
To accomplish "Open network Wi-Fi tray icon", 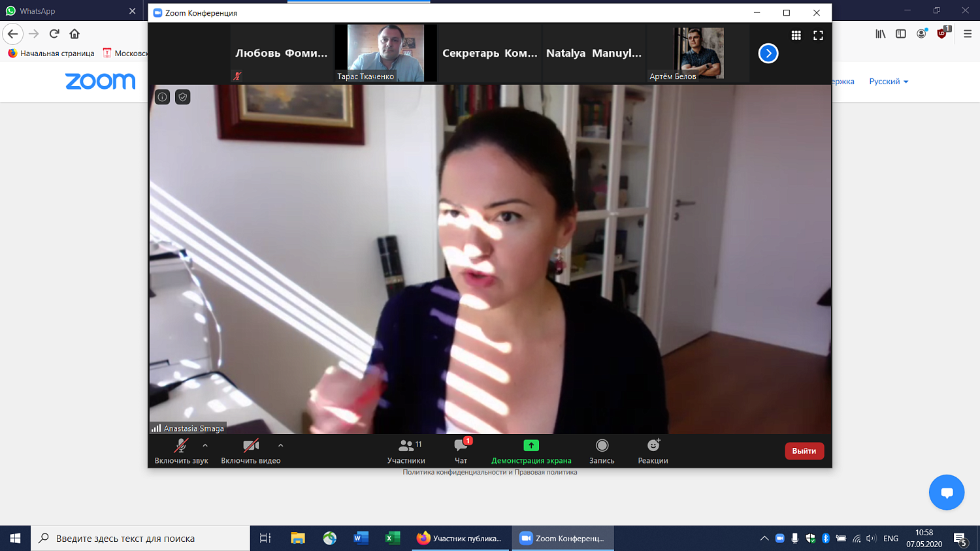I will point(857,539).
